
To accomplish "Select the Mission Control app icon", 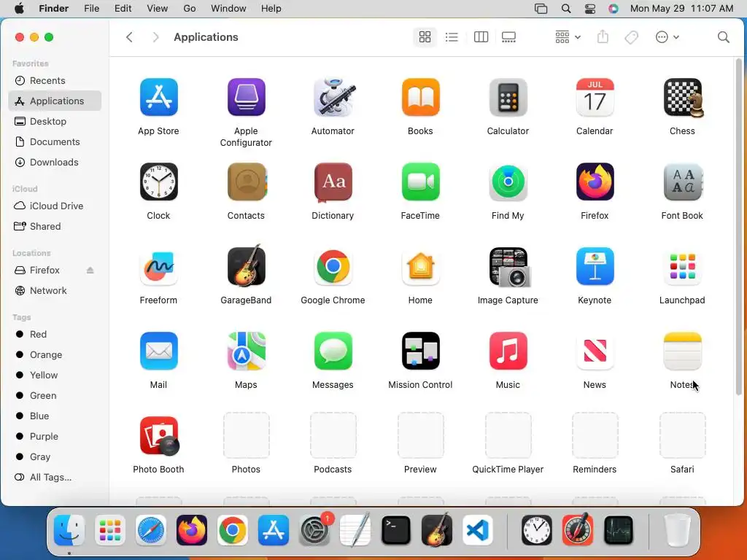I will [420, 351].
